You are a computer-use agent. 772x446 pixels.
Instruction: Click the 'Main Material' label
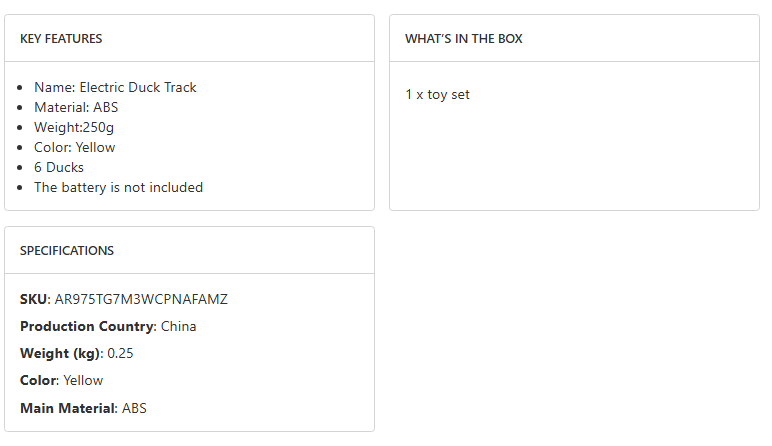(x=68, y=408)
